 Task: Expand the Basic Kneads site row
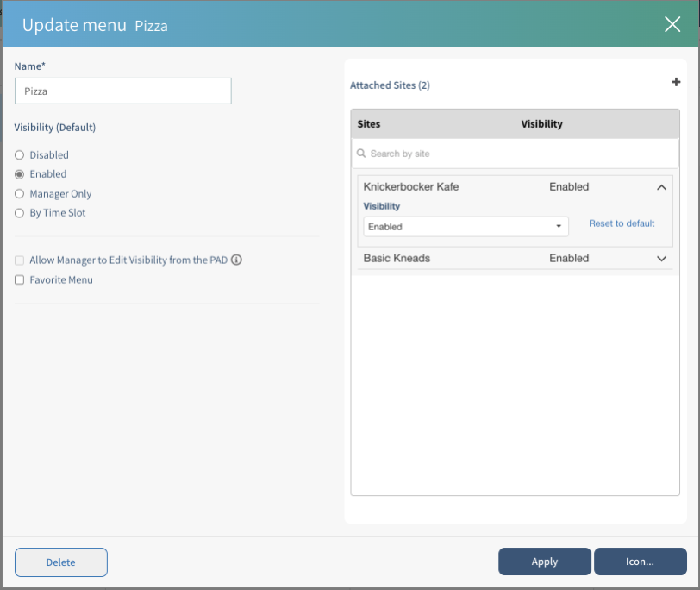tap(661, 259)
